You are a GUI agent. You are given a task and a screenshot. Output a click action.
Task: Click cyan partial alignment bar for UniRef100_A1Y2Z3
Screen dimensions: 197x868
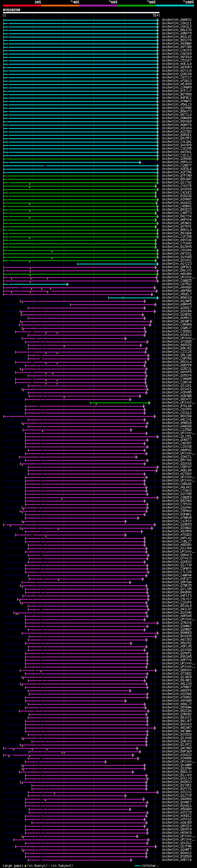pos(118,264)
